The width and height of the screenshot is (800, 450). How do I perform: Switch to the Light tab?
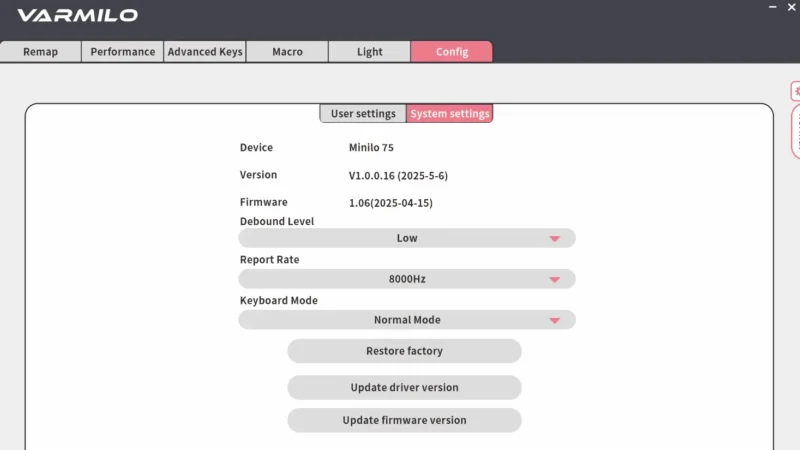[x=369, y=52]
